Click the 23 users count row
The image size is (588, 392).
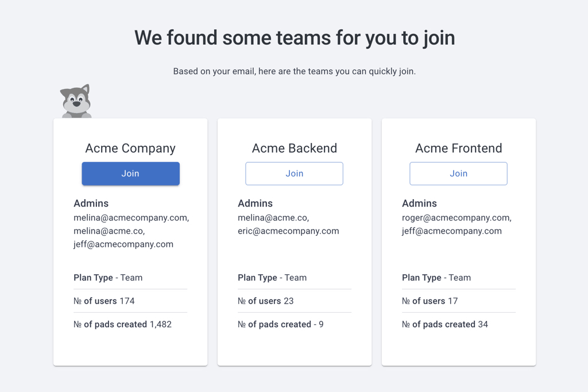265,301
